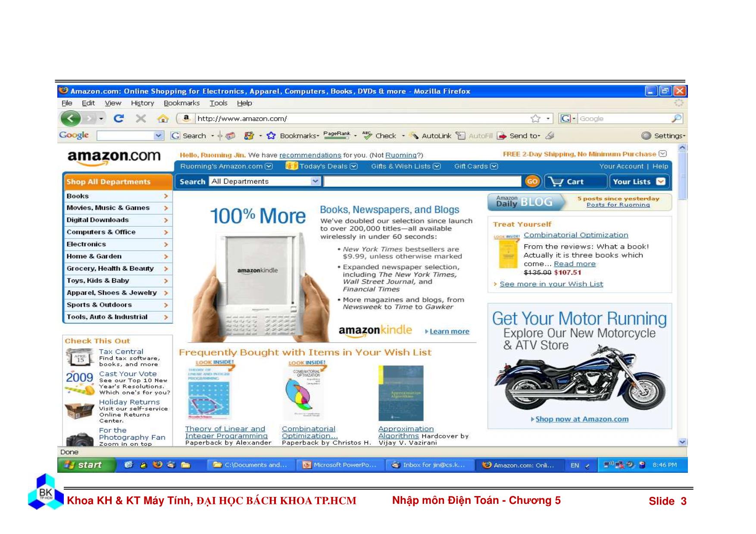Click See more in your Wish List
Viewport: 756px width, 534px height.
(551, 284)
